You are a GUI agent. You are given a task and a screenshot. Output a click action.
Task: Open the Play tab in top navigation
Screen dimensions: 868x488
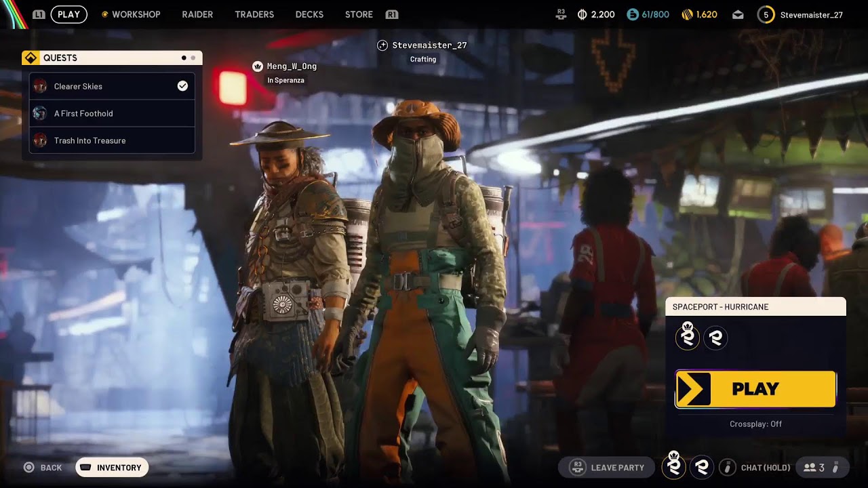68,14
